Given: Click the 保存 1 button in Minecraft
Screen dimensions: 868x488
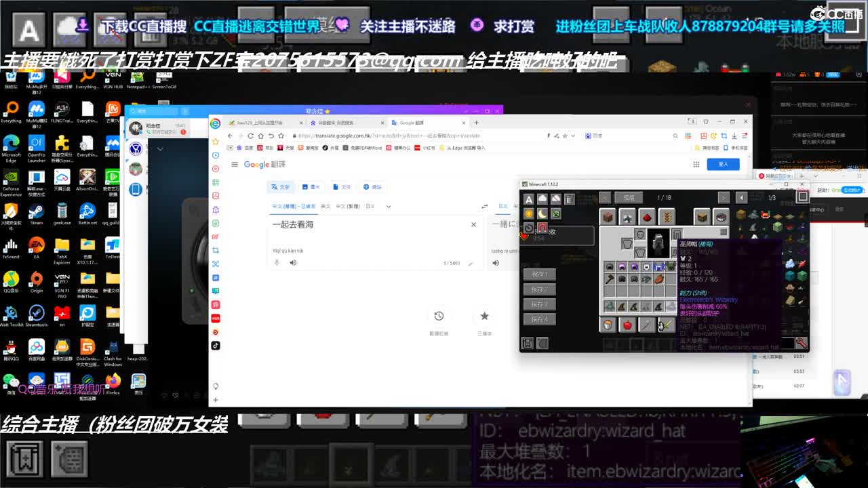Looking at the screenshot, I should click(x=540, y=274).
